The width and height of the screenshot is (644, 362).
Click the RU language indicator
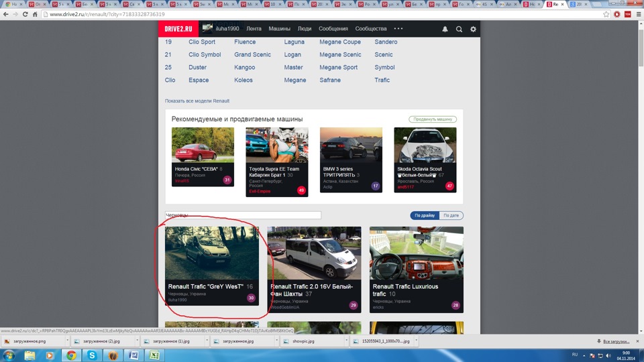tap(575, 355)
